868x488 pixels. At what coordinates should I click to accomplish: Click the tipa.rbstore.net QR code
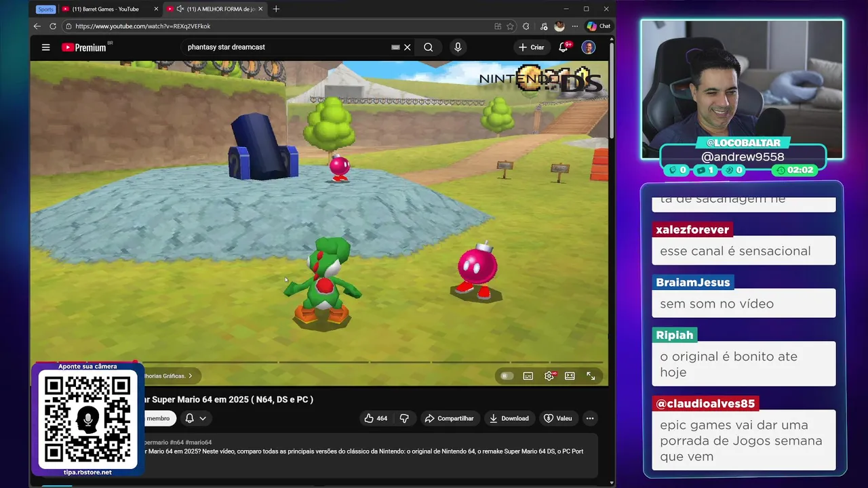coord(87,420)
